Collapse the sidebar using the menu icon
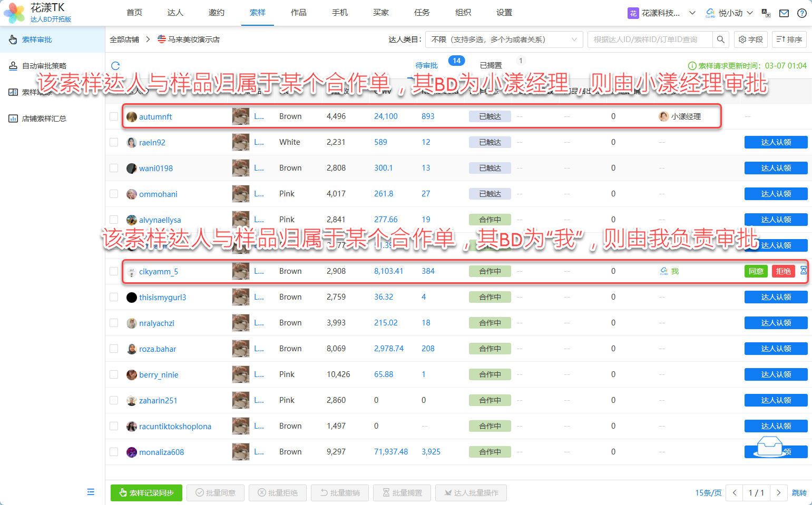Viewport: 812px width, 505px height. [x=91, y=492]
